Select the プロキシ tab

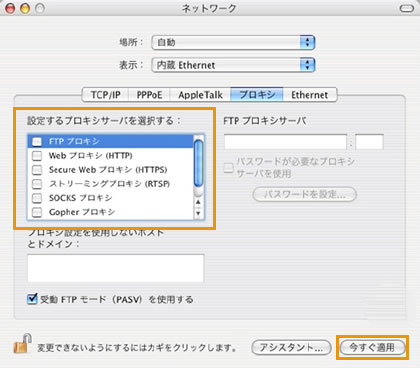(257, 95)
